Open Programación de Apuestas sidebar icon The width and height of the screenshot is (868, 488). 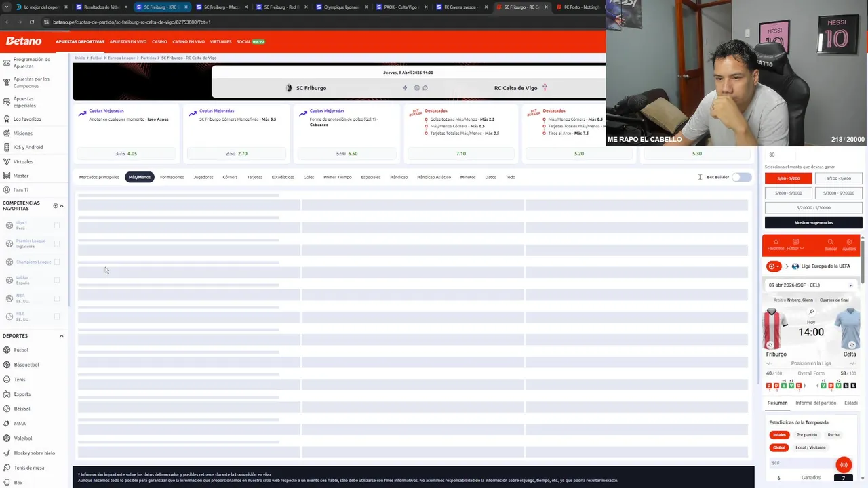(x=7, y=62)
